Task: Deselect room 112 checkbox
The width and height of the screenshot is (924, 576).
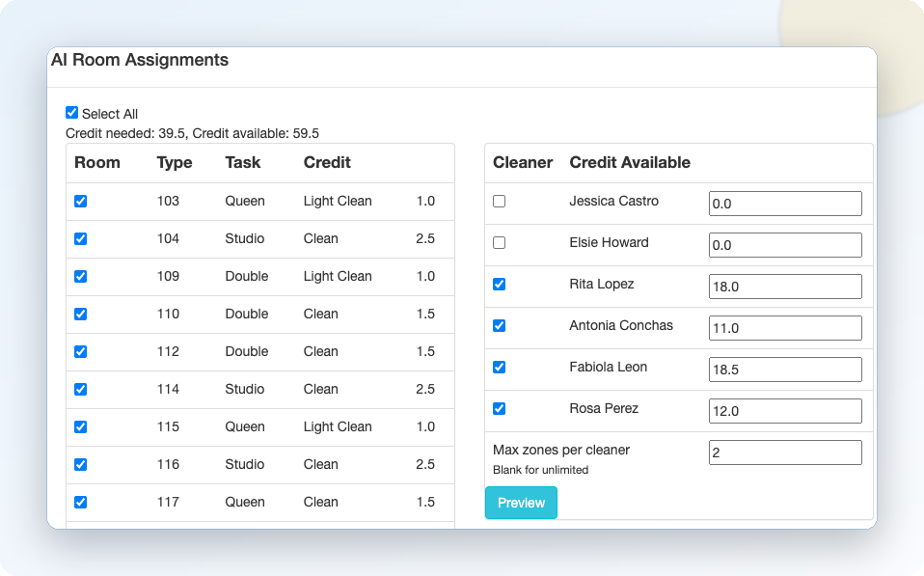Action: coord(81,352)
